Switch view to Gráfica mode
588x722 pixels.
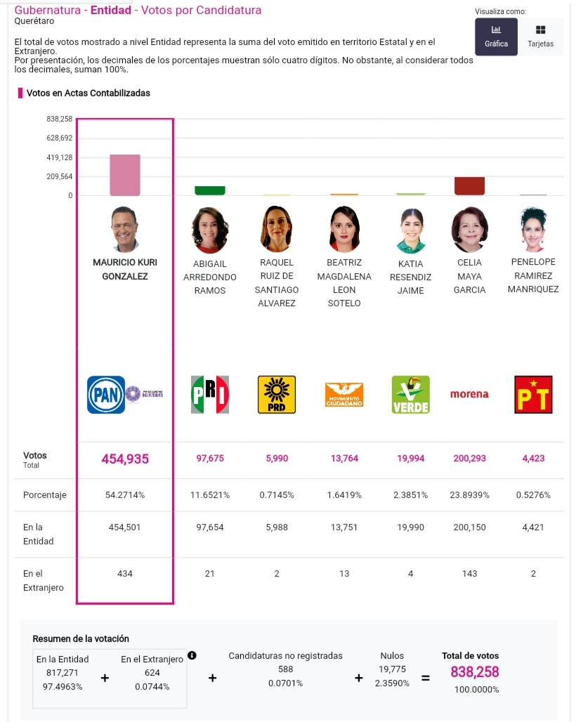[x=496, y=37]
